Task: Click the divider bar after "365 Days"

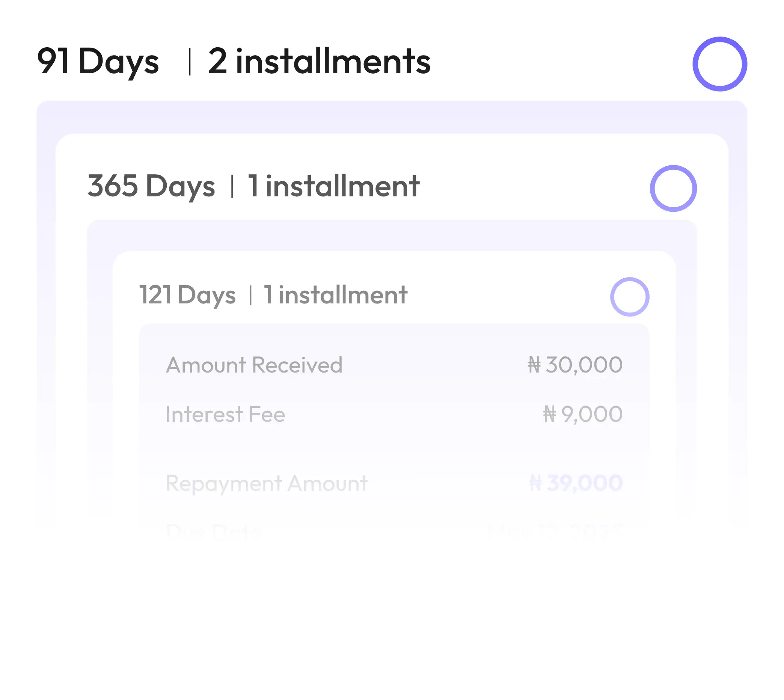Action: coord(232,186)
